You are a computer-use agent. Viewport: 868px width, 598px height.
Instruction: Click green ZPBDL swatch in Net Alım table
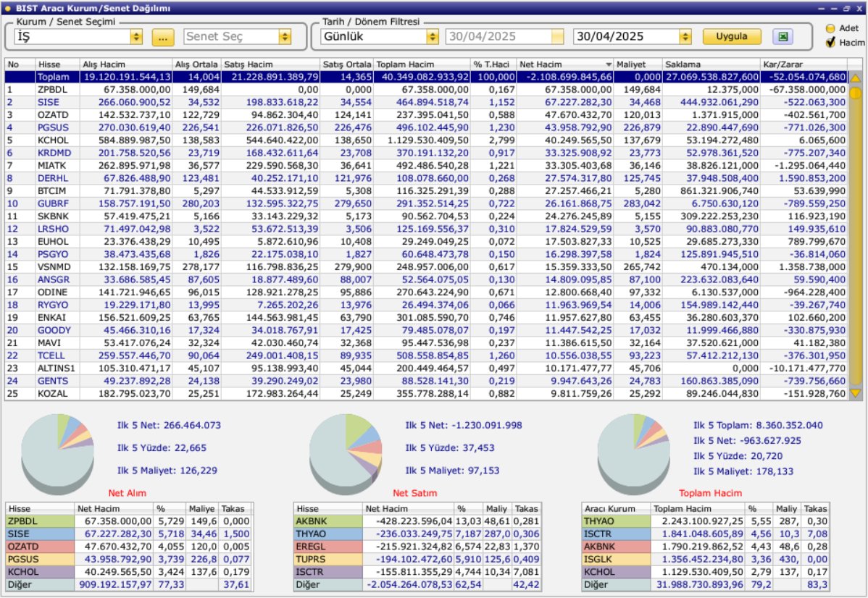(40, 521)
